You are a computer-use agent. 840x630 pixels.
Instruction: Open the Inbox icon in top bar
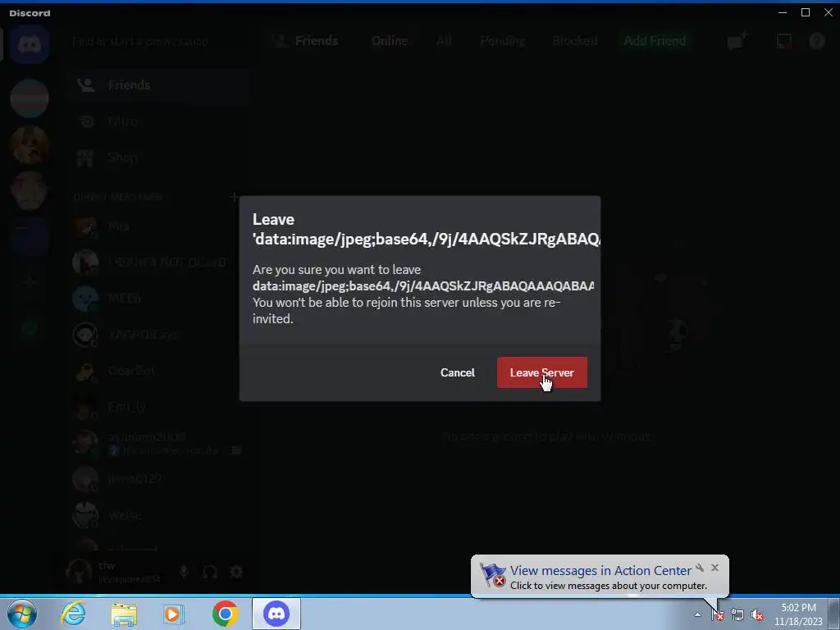[x=783, y=41]
